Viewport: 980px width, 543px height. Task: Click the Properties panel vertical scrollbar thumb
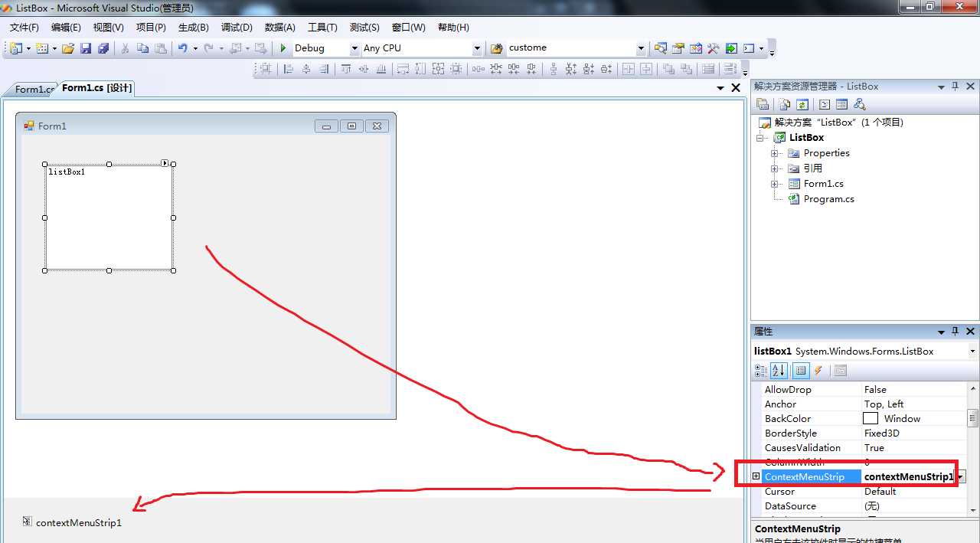(972, 417)
